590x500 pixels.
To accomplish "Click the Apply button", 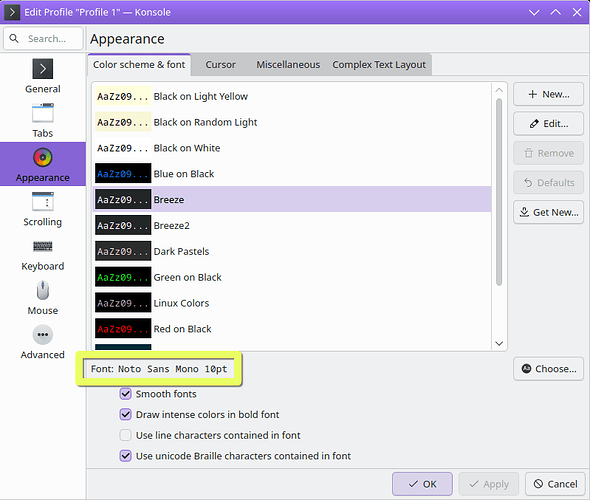I will 488,484.
